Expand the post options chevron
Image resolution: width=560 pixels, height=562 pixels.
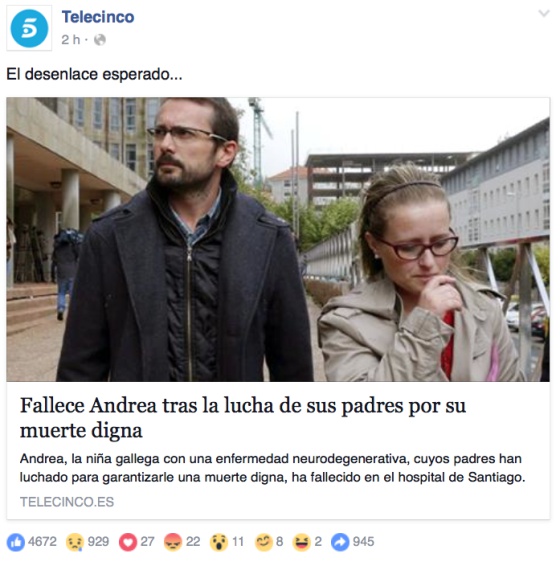[544, 14]
